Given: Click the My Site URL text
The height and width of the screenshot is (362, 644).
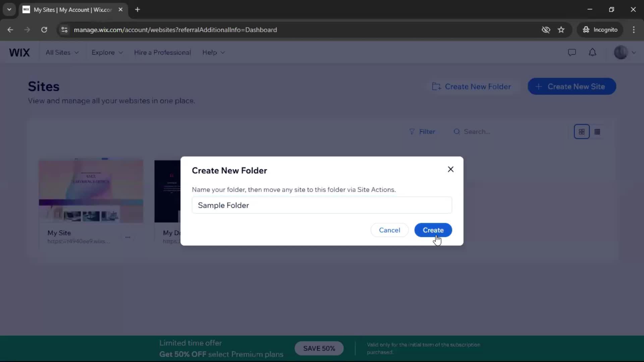Looking at the screenshot, I should click(78, 241).
